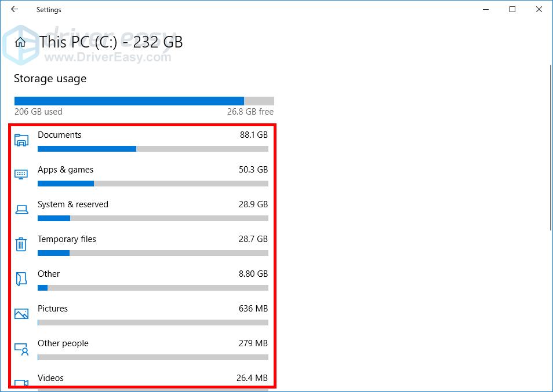Click the Other people icon

(x=21, y=349)
